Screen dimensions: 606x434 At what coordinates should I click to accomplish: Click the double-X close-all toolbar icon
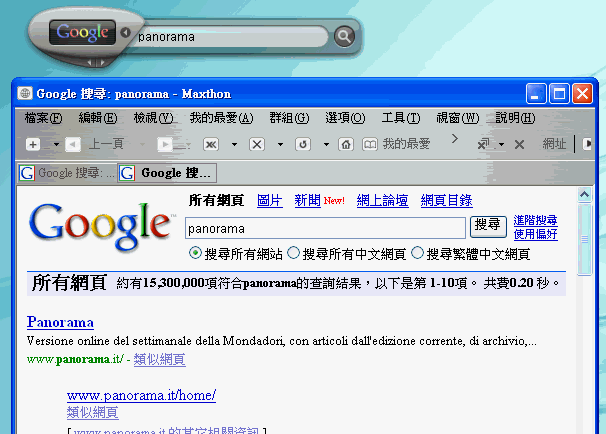click(211, 145)
